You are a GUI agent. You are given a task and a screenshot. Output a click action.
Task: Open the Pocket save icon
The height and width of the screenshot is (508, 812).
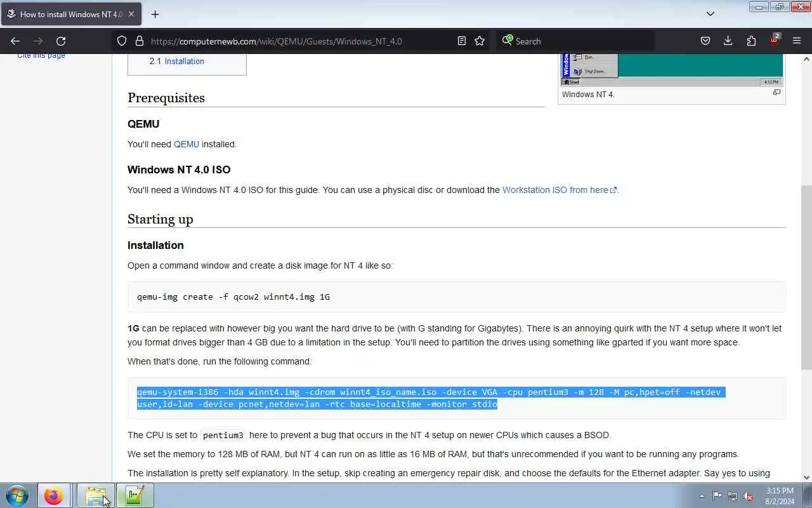pyautogui.click(x=705, y=41)
